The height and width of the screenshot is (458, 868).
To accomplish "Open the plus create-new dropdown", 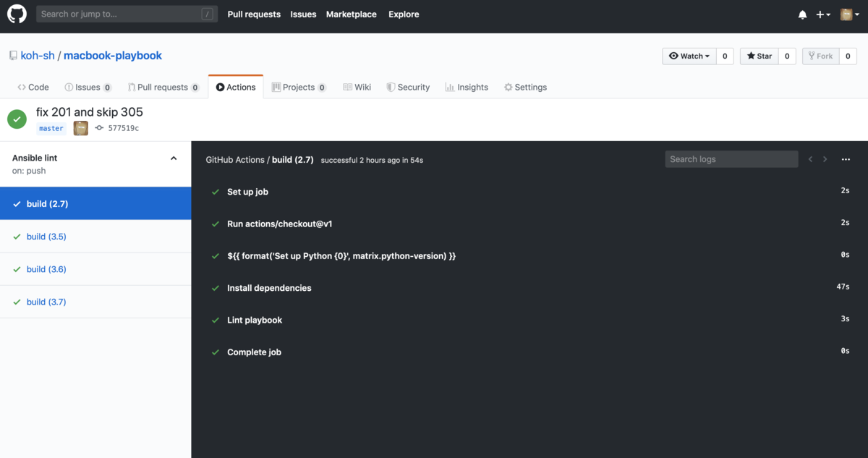I will (823, 14).
